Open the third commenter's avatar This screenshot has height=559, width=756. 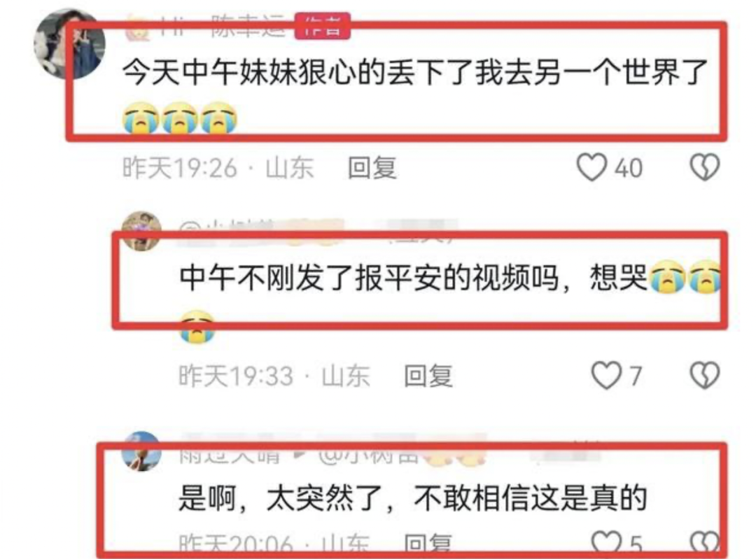coord(141,451)
